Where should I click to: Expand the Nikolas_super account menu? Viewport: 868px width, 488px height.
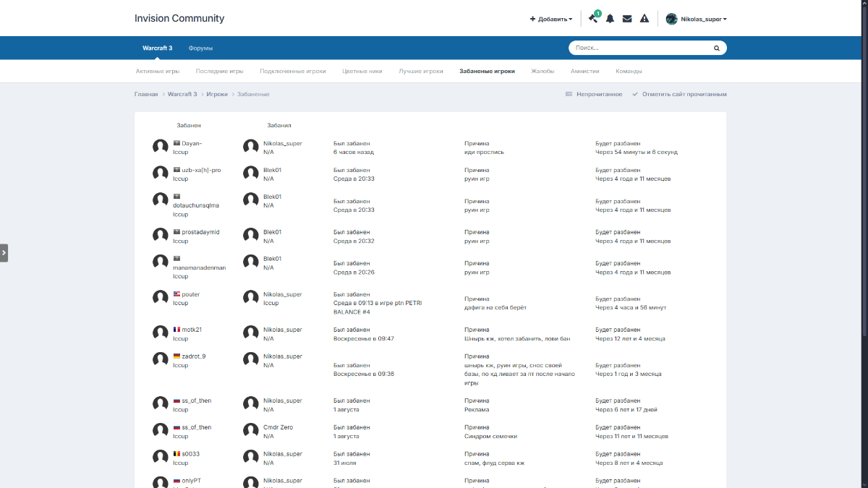(x=704, y=20)
